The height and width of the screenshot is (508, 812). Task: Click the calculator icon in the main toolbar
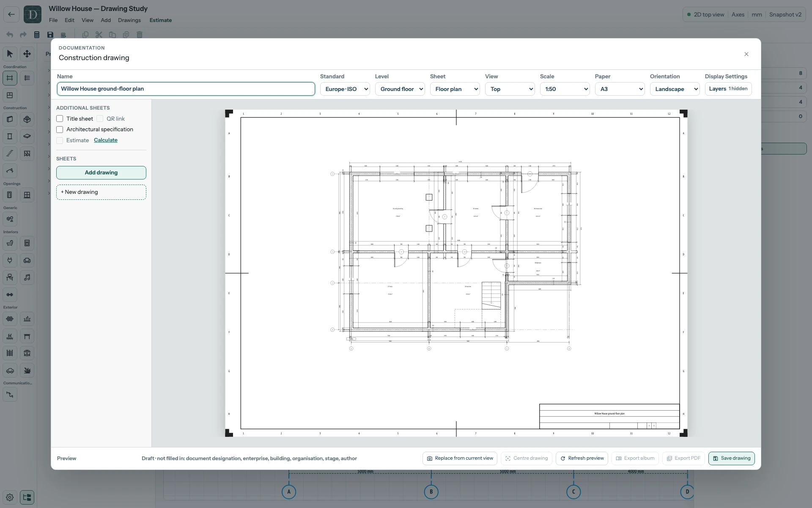click(37, 35)
